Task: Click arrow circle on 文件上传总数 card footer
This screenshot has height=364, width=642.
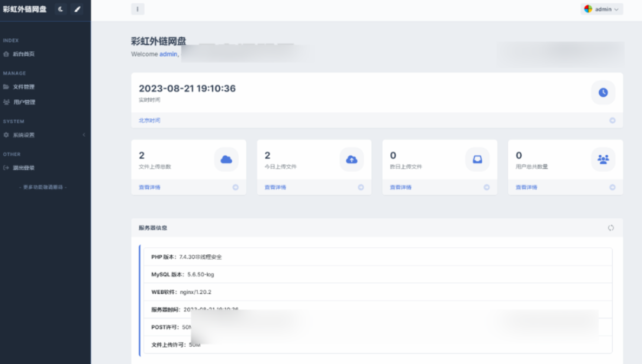Action: (x=235, y=187)
